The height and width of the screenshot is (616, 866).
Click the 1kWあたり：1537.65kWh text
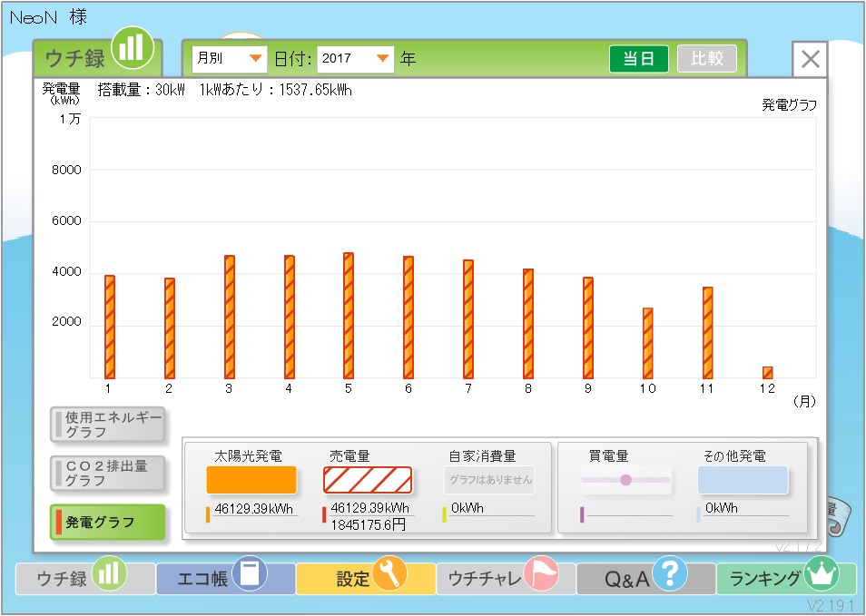tap(276, 90)
